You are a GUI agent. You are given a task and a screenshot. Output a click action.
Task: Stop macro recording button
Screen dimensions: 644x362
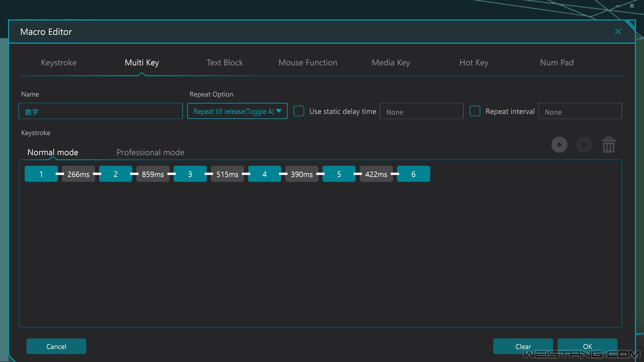tap(584, 145)
